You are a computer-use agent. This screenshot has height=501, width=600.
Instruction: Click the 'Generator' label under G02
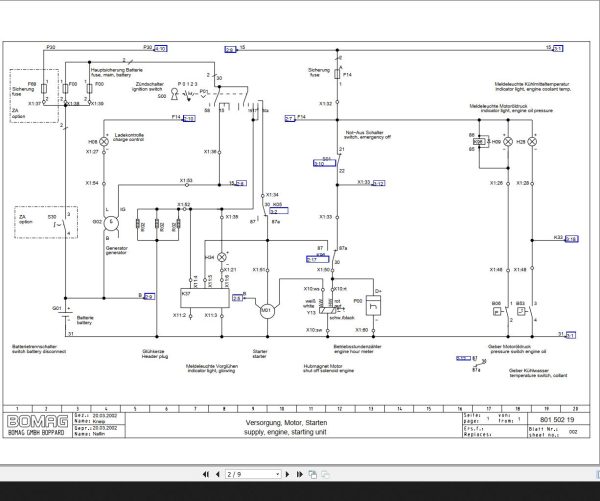click(116, 250)
